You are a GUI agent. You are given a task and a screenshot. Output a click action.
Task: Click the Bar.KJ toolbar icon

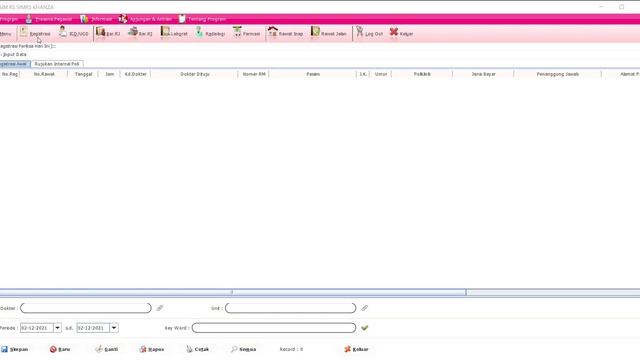coord(108,33)
